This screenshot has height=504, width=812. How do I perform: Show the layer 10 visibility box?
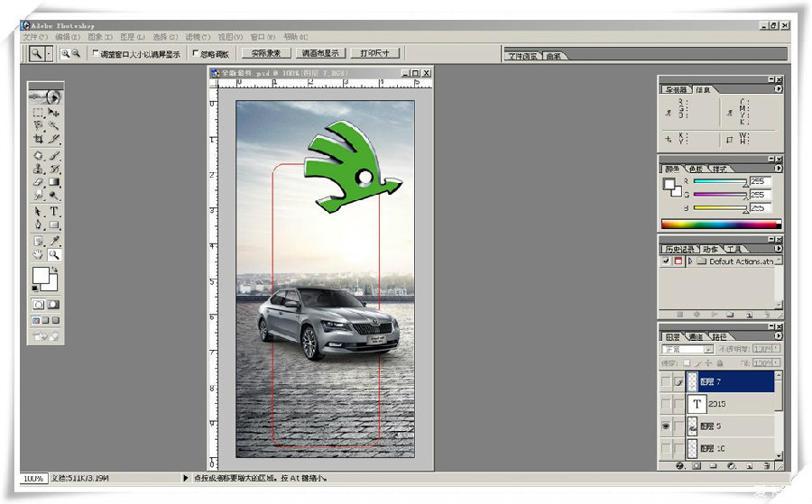(x=666, y=448)
